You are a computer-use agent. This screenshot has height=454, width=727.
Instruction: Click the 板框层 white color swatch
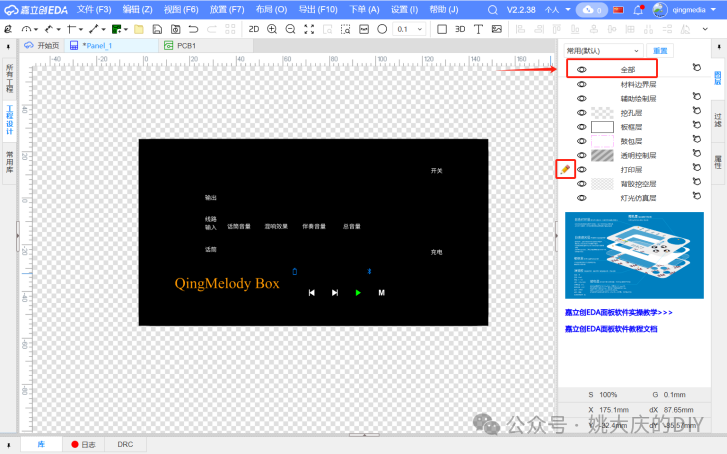pos(602,127)
